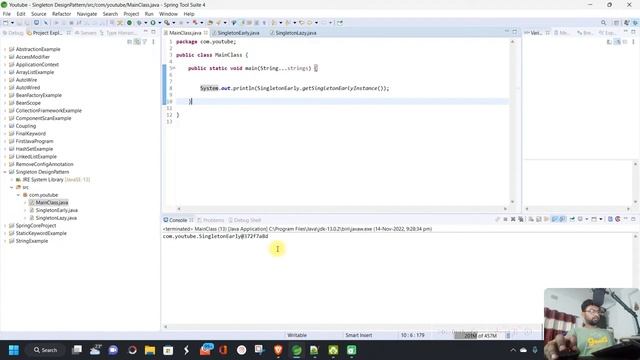
Task: Open the Run configurations dropdown arrow
Action: click(160, 23)
